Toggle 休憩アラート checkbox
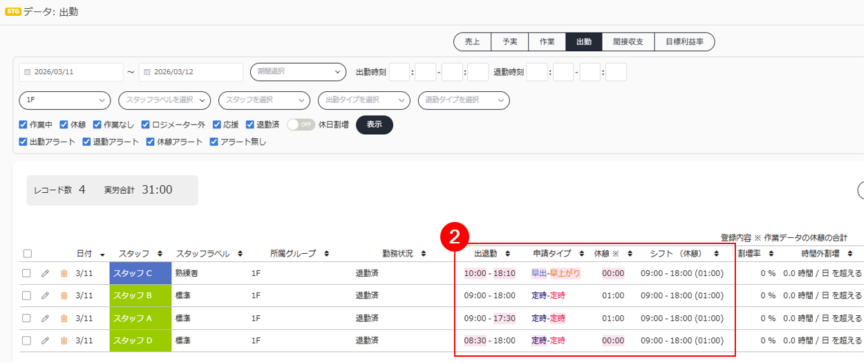This screenshot has width=868, height=363. (150, 142)
